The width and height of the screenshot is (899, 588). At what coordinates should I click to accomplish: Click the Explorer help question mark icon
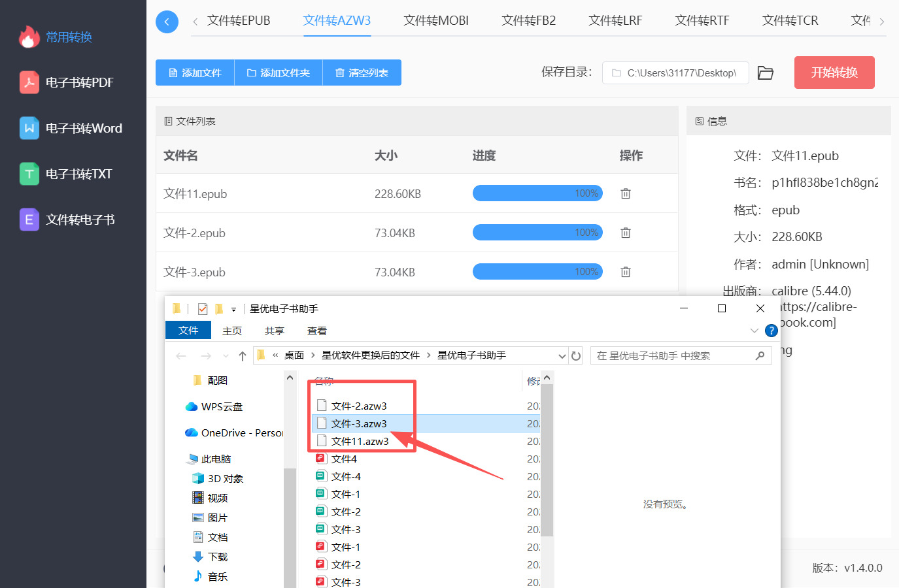(772, 331)
